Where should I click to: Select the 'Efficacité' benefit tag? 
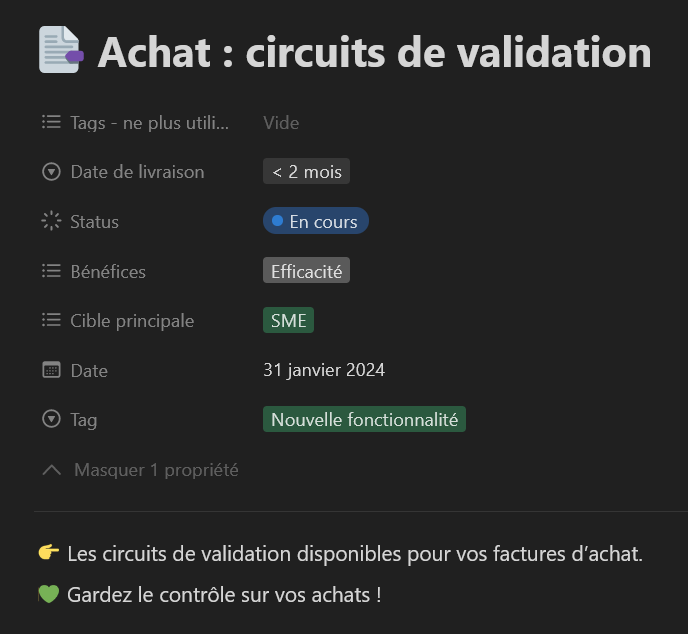(306, 271)
